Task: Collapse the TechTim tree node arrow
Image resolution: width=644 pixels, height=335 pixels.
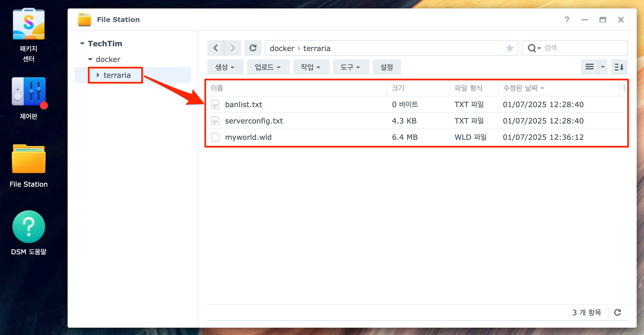Action: point(82,43)
